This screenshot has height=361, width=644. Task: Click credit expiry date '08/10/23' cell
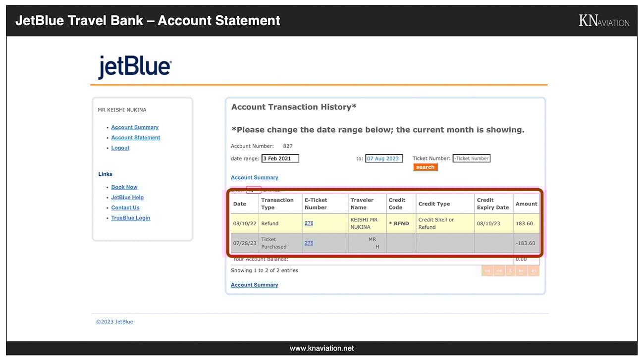(493, 223)
